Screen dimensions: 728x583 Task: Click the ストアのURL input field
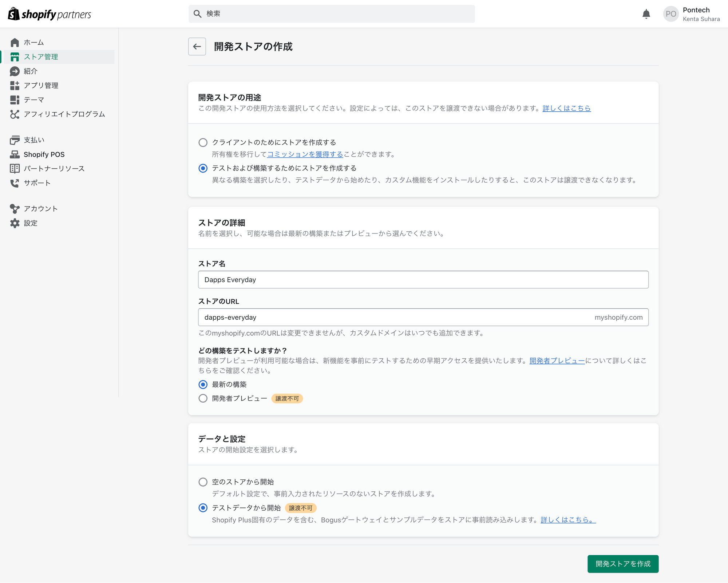click(x=423, y=318)
